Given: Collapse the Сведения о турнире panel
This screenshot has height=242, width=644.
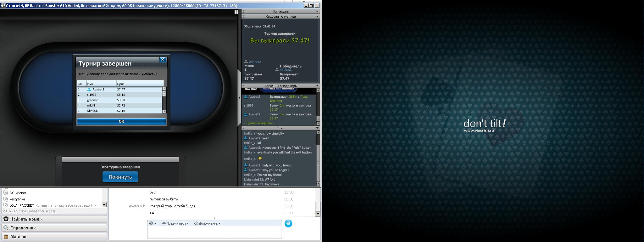Looking at the screenshot, I should click(317, 16).
